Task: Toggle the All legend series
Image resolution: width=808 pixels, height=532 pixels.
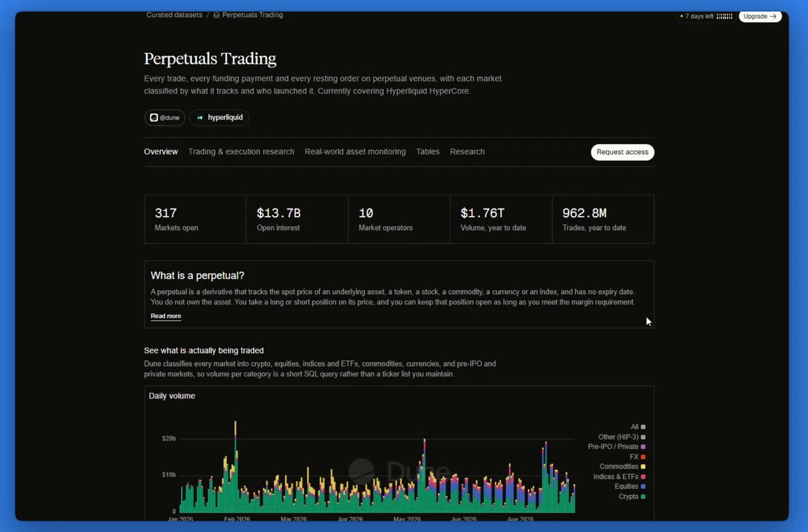Action: click(638, 427)
